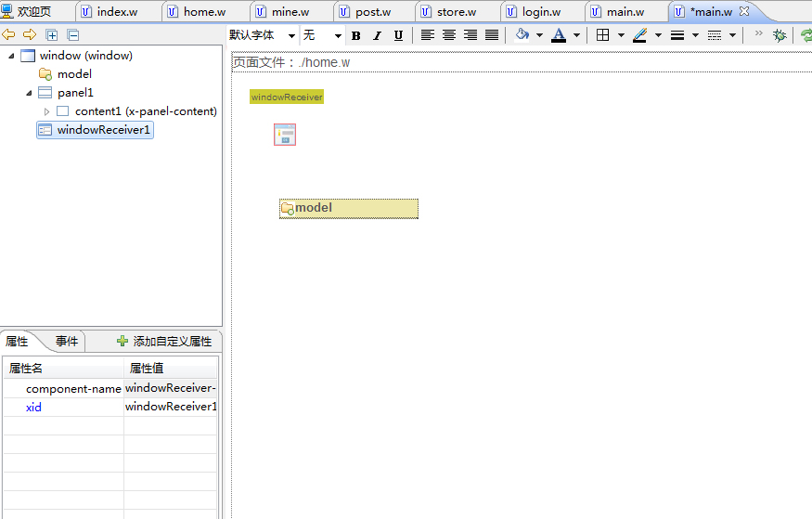The height and width of the screenshot is (519, 812).
Task: Open the 事件 events tab
Action: 67,342
